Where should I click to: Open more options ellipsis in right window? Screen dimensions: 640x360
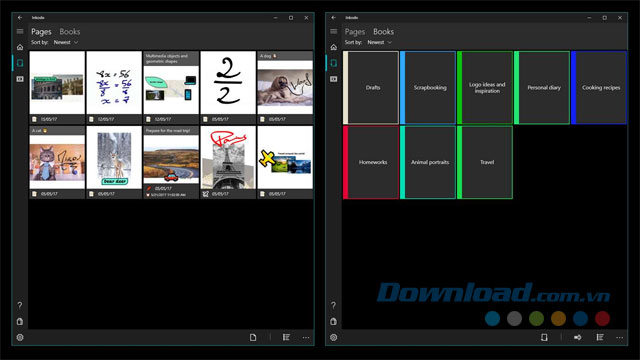(620, 338)
